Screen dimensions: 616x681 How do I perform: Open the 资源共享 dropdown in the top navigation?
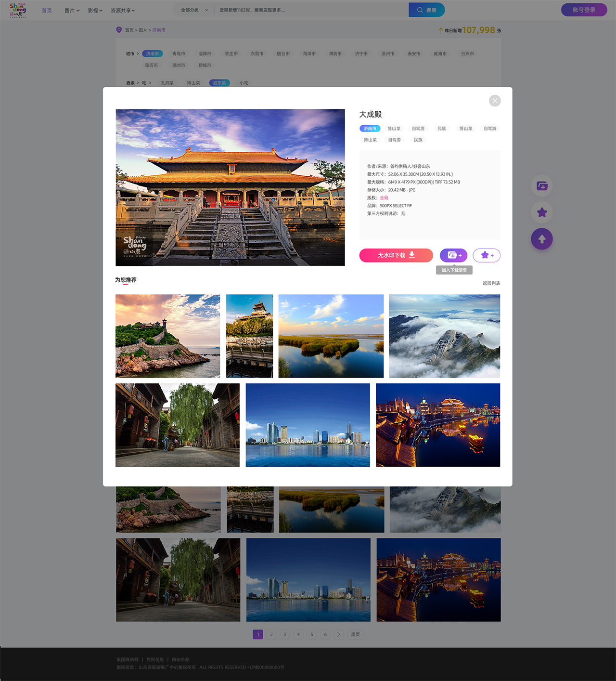point(123,11)
